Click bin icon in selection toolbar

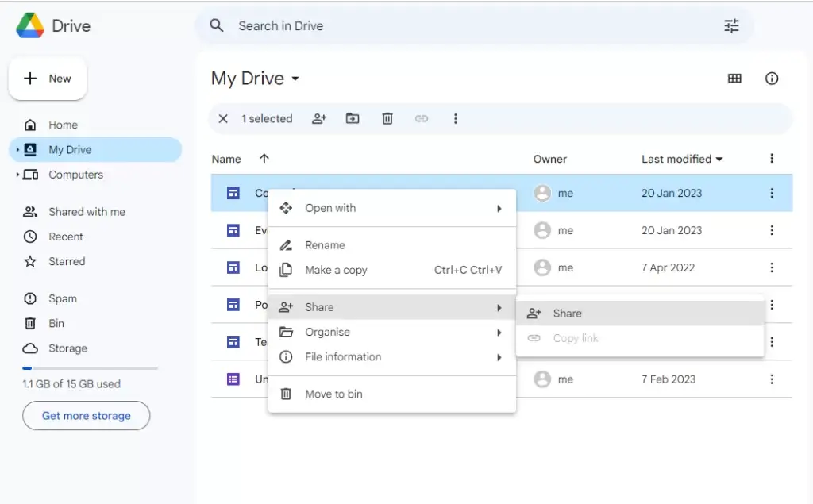[387, 119]
